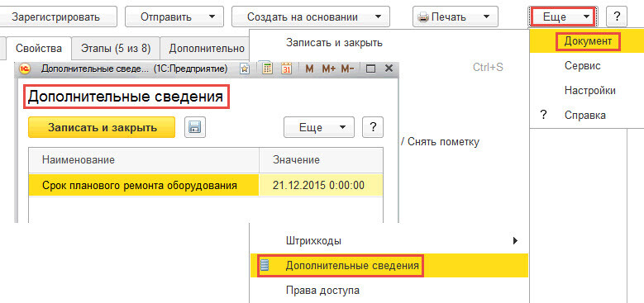This screenshot has width=644, height=303.
Task: Click the help question-mark button in the main toolbar
Action: [x=617, y=17]
